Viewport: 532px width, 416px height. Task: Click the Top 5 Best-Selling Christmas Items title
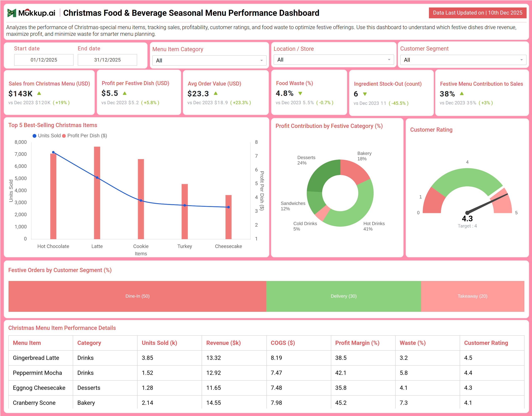[53, 125]
